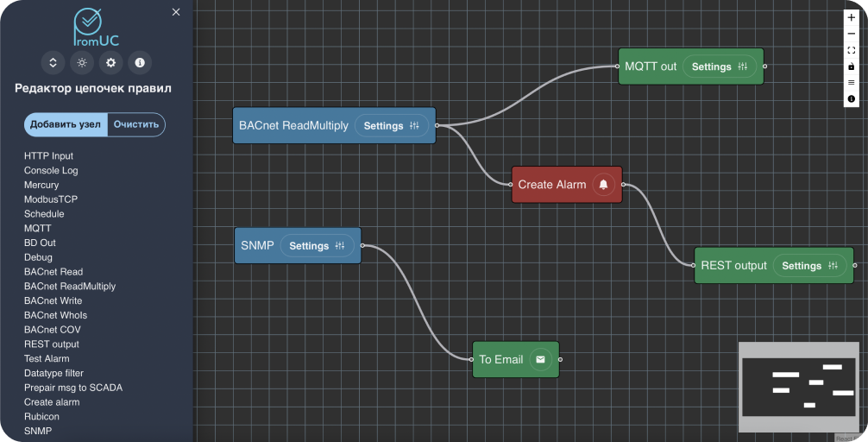
Task: Open Settings on BACnet ReadMultiply node
Action: click(x=391, y=126)
